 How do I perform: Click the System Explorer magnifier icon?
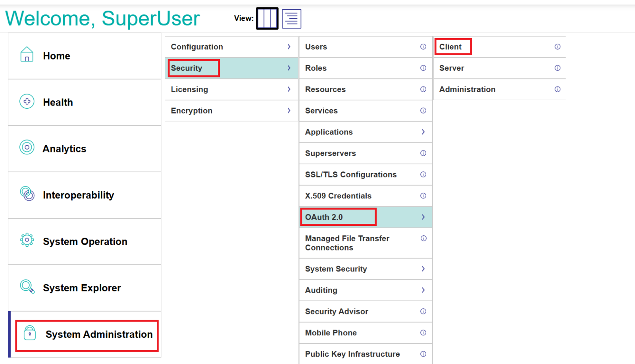(x=27, y=286)
